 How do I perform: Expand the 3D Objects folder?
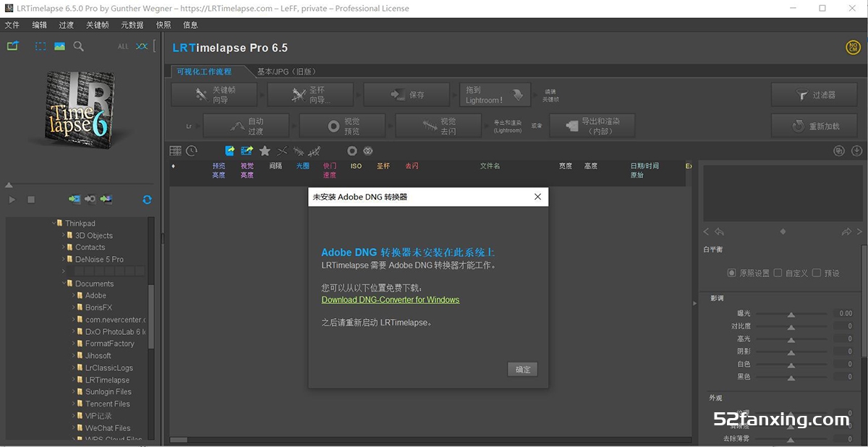tap(64, 235)
